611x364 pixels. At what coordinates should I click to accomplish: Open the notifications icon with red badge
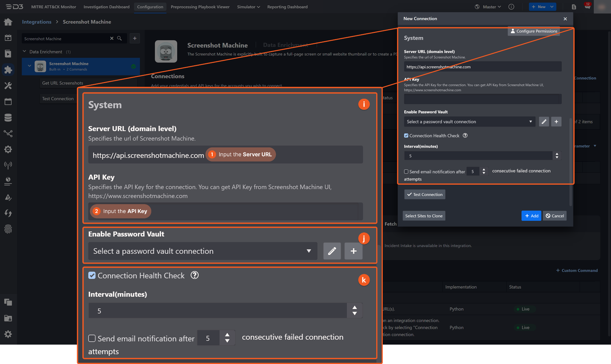587,7
